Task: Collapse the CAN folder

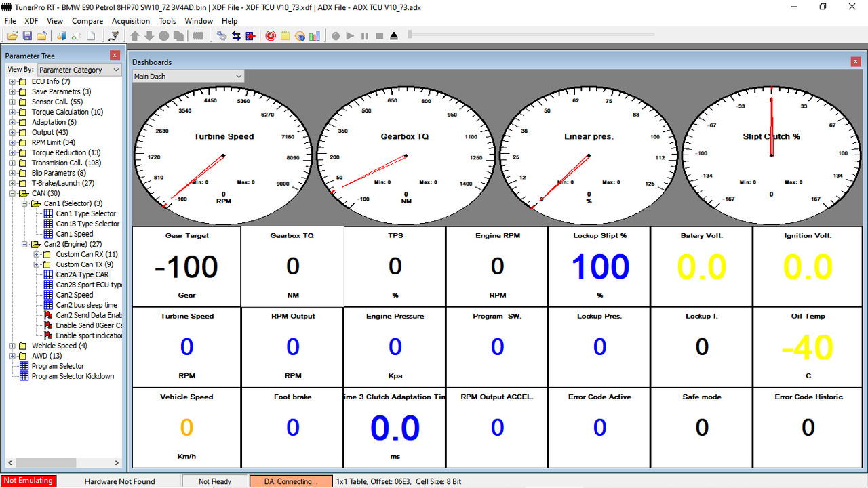Action: click(12, 193)
